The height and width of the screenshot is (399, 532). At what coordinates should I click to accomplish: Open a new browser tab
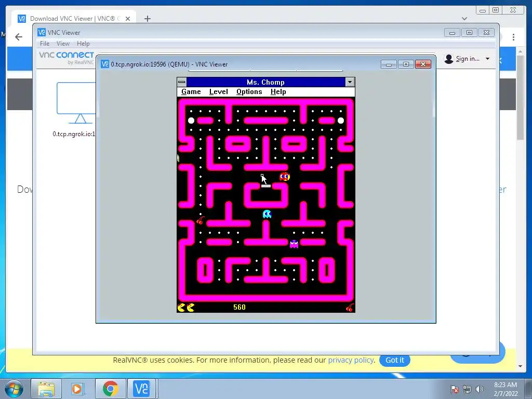pyautogui.click(x=147, y=19)
